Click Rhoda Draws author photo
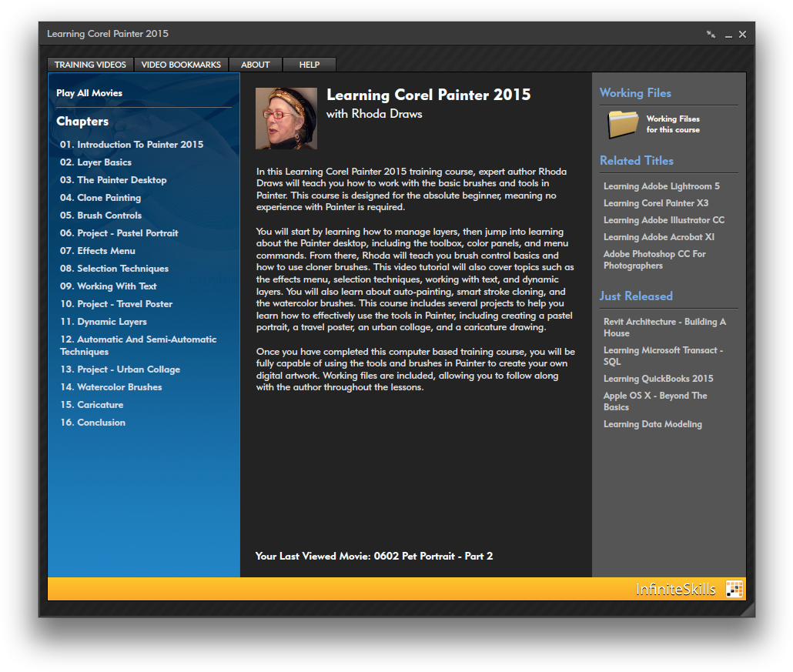This screenshot has width=793, height=672. tap(286, 119)
